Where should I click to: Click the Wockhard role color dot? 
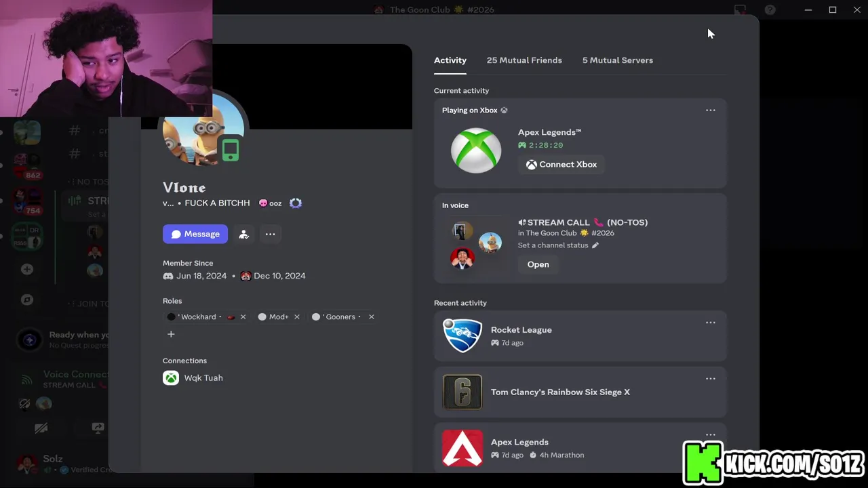point(171,317)
